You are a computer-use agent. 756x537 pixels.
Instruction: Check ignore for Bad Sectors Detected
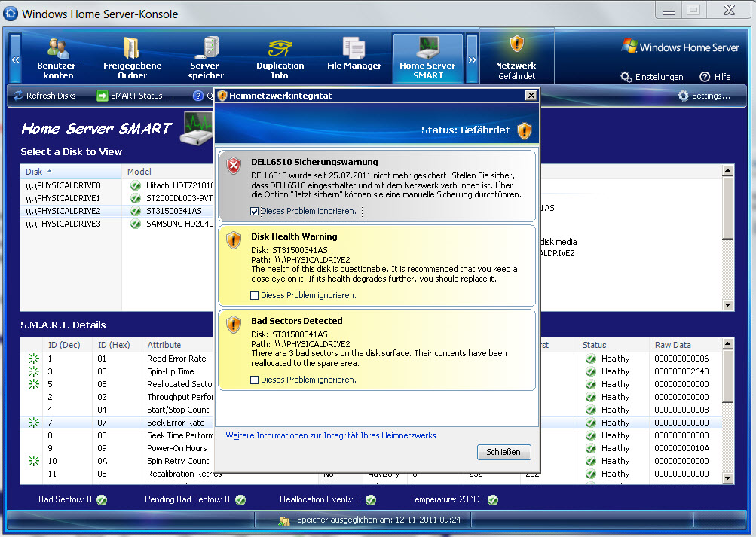pyautogui.click(x=255, y=380)
